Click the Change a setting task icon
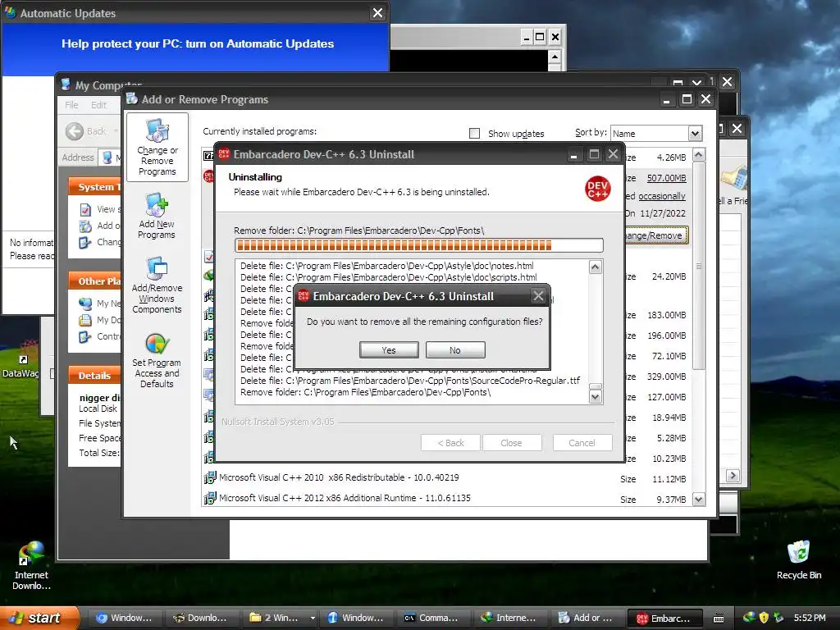This screenshot has width=840, height=630. click(85, 243)
